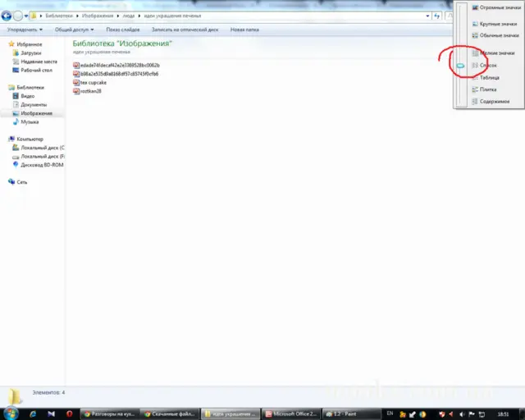Click the greyed Forward navigation arrow

18,16
